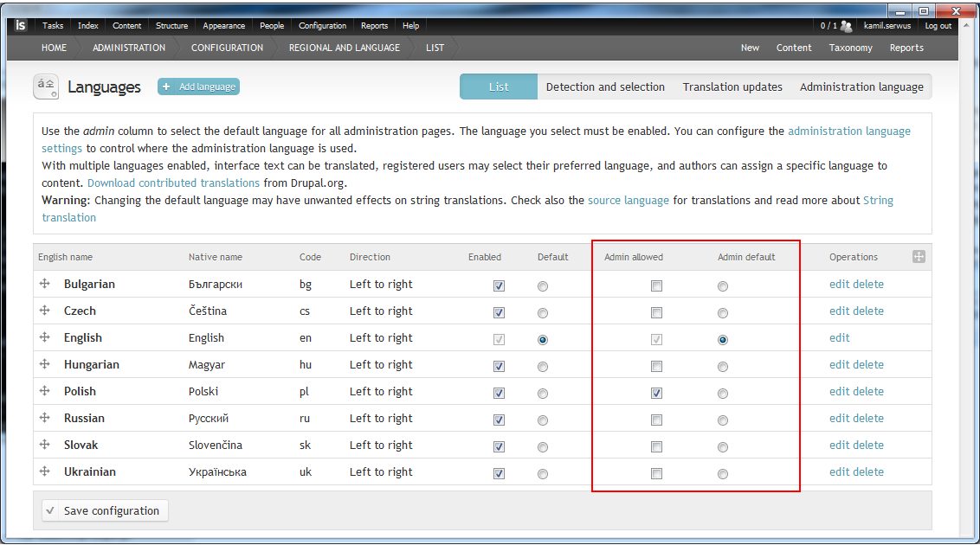
Task: Edit the Polish language
Action: [840, 391]
